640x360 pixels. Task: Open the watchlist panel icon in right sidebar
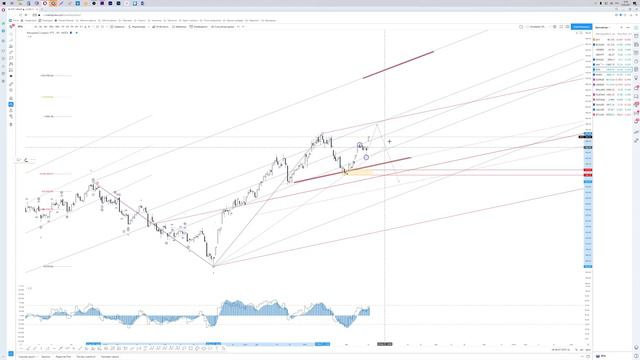click(636, 27)
